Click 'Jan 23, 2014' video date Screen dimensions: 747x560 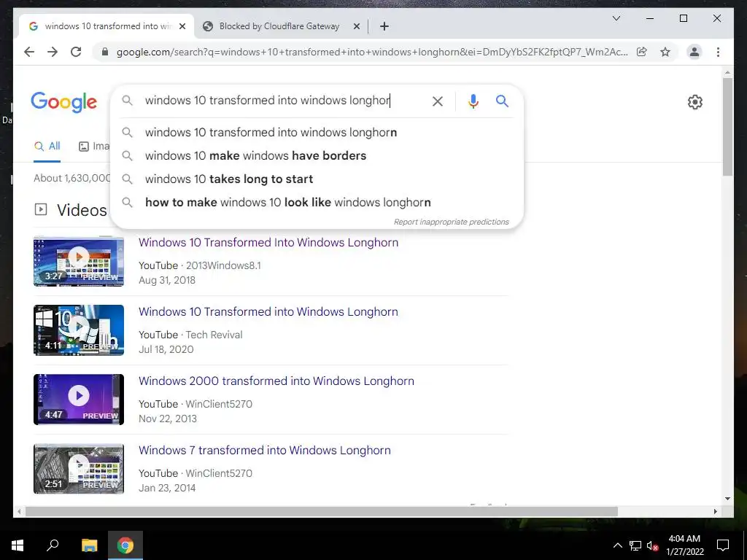pos(167,488)
